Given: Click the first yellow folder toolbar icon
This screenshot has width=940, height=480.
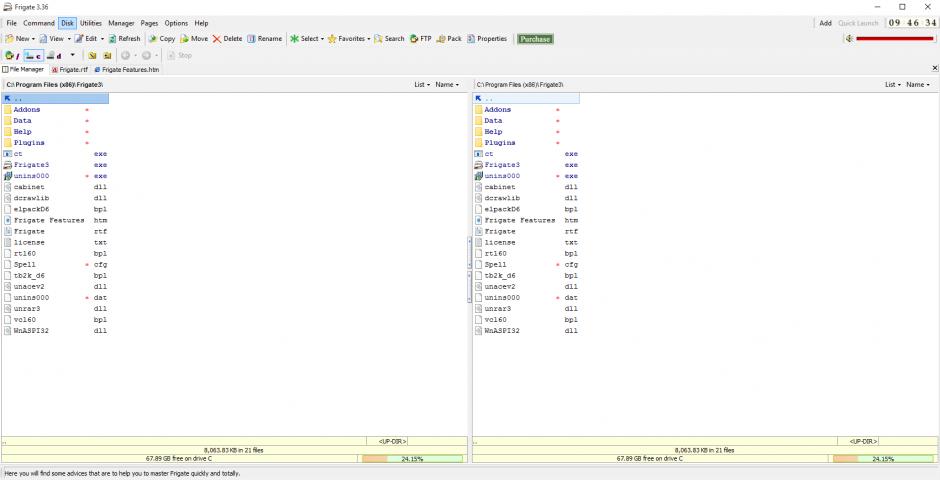Looking at the screenshot, I should pos(92,56).
